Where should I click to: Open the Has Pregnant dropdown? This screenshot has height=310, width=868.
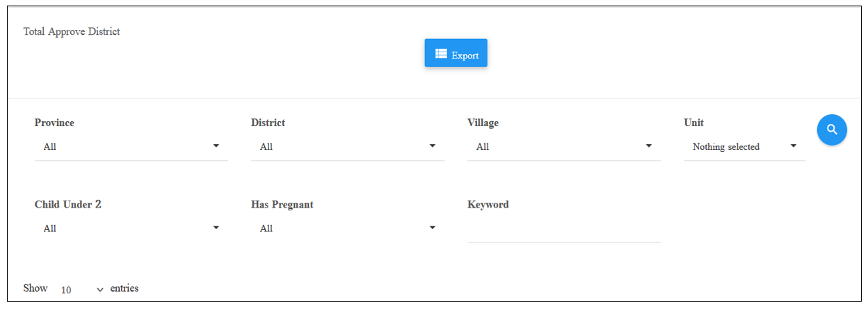coord(348,228)
